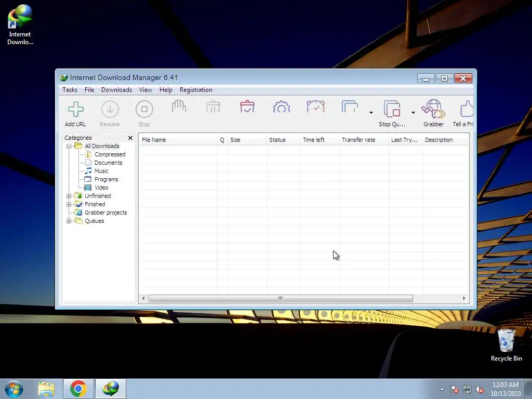
Task: Select the Queues category
Action: [95, 221]
